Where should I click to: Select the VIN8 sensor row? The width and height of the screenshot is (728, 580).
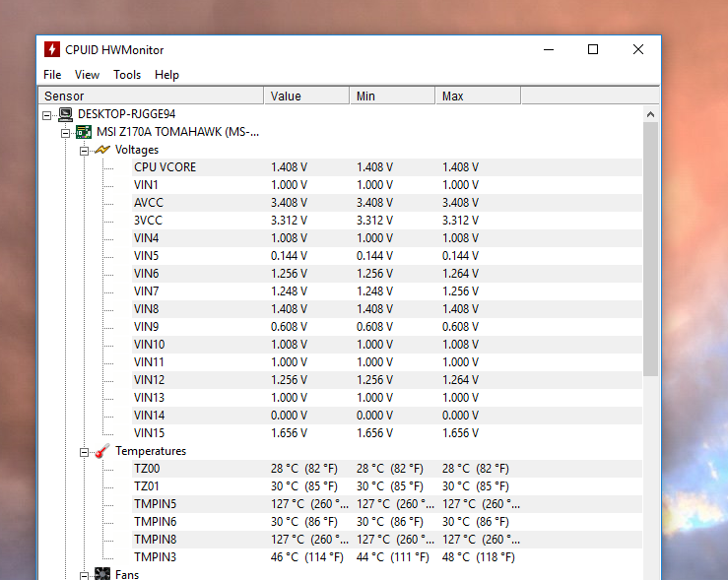point(387,309)
